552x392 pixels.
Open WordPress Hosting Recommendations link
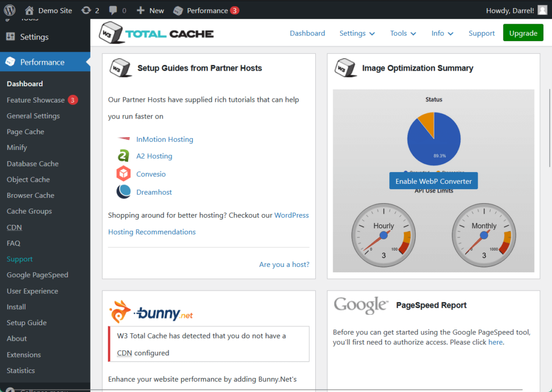point(209,223)
